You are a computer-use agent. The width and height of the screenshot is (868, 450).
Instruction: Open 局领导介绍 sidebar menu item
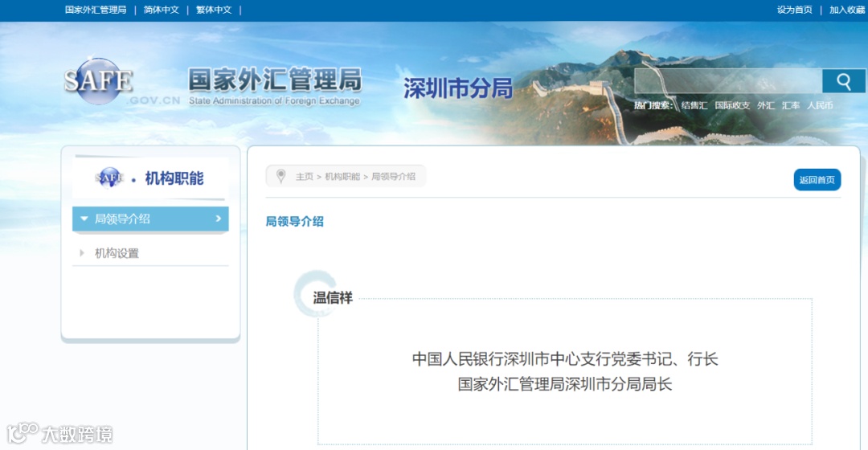pos(150,219)
